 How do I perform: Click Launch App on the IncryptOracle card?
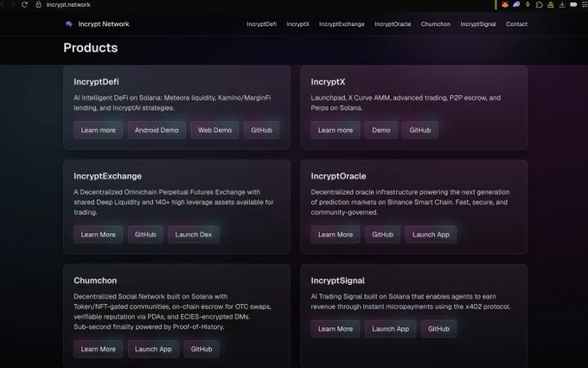pyautogui.click(x=431, y=235)
